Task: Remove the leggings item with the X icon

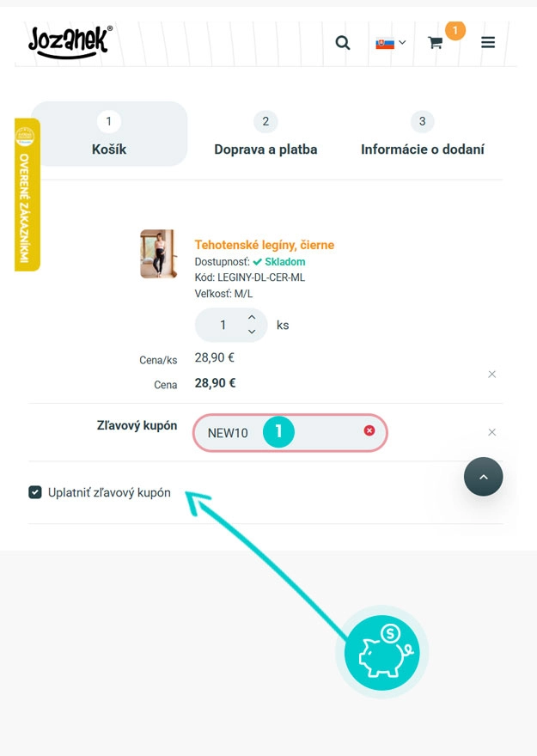Action: coord(491,374)
